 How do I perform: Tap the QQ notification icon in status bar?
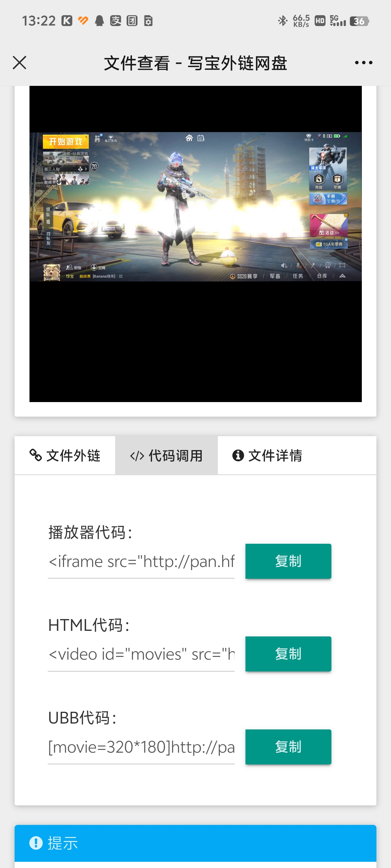click(x=99, y=21)
